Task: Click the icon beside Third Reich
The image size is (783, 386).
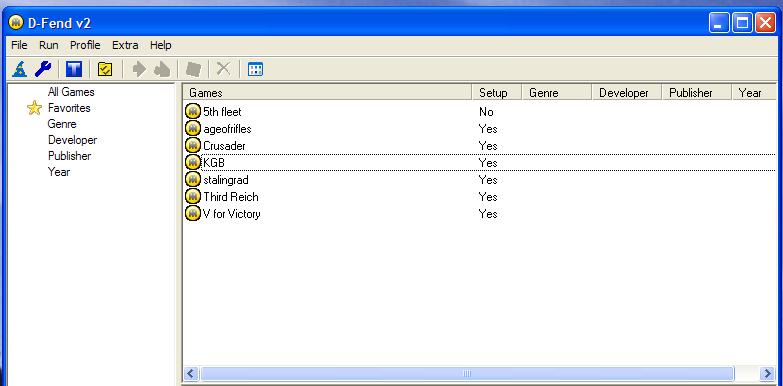Action: click(193, 196)
